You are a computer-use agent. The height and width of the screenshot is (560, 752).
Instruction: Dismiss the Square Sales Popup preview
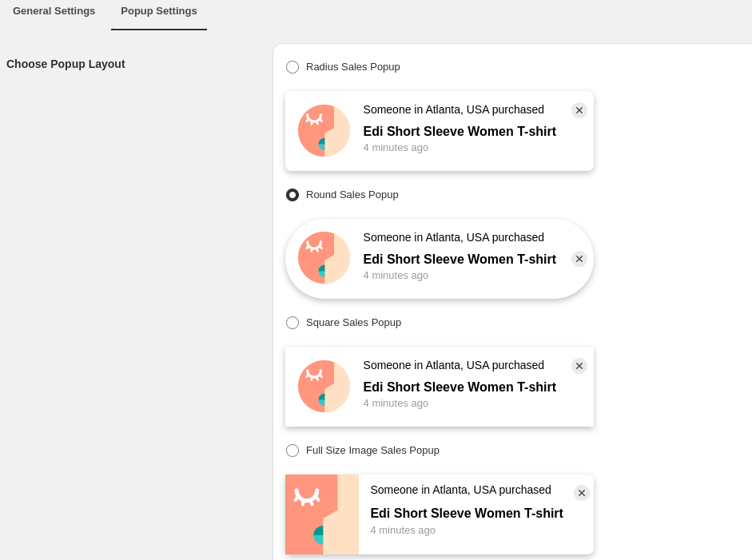[579, 366]
